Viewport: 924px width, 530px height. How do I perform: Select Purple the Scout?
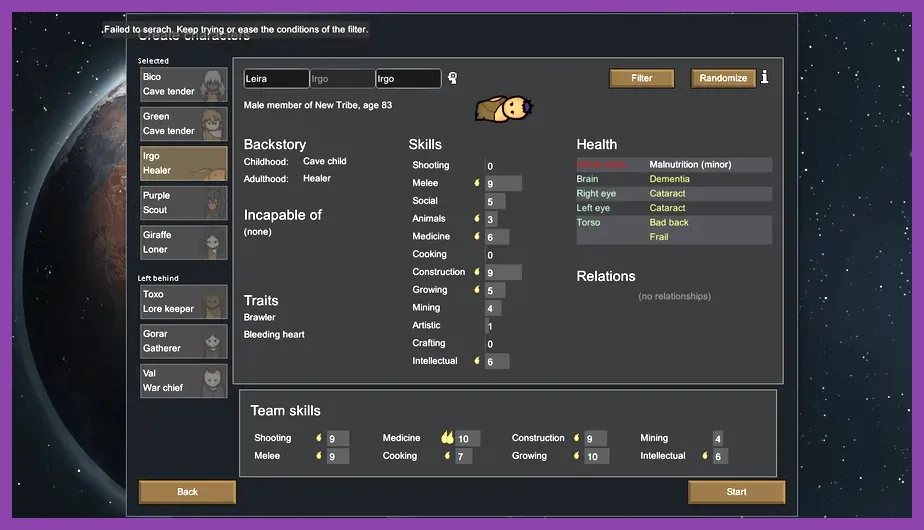tap(184, 203)
